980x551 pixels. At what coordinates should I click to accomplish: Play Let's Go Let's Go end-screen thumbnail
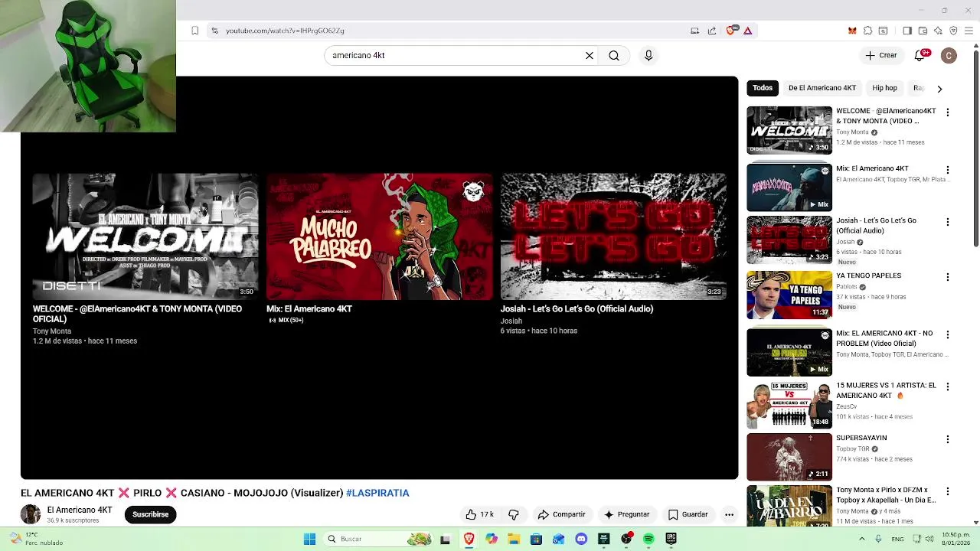pyautogui.click(x=613, y=236)
